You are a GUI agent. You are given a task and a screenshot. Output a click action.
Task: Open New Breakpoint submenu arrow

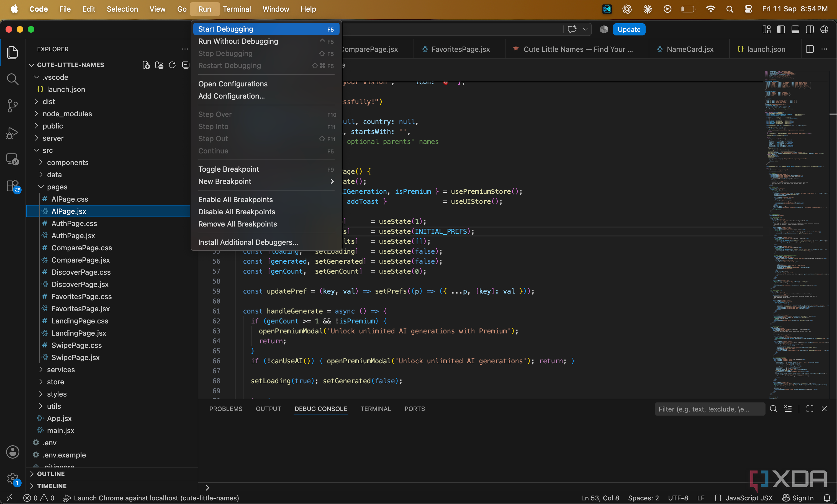(332, 181)
